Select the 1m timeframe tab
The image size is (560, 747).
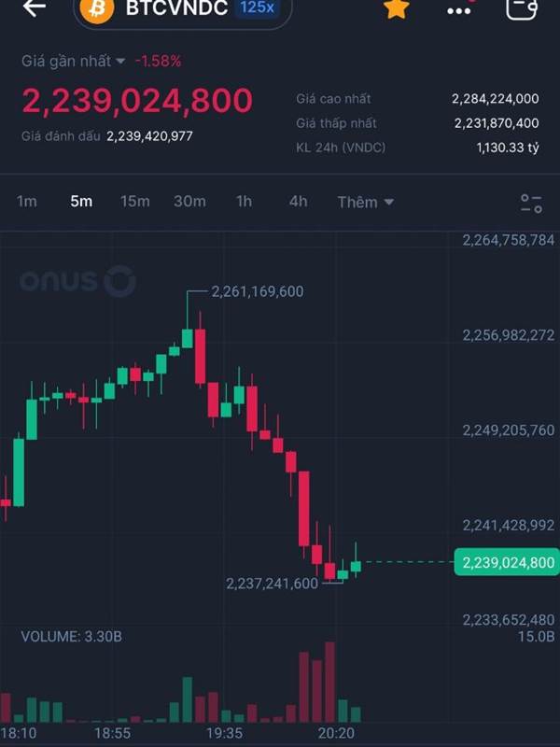(27, 202)
